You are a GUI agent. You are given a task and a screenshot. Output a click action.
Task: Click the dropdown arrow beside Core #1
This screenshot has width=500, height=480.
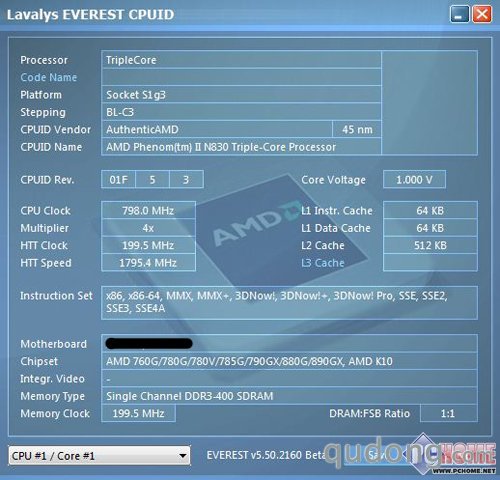tap(182, 455)
